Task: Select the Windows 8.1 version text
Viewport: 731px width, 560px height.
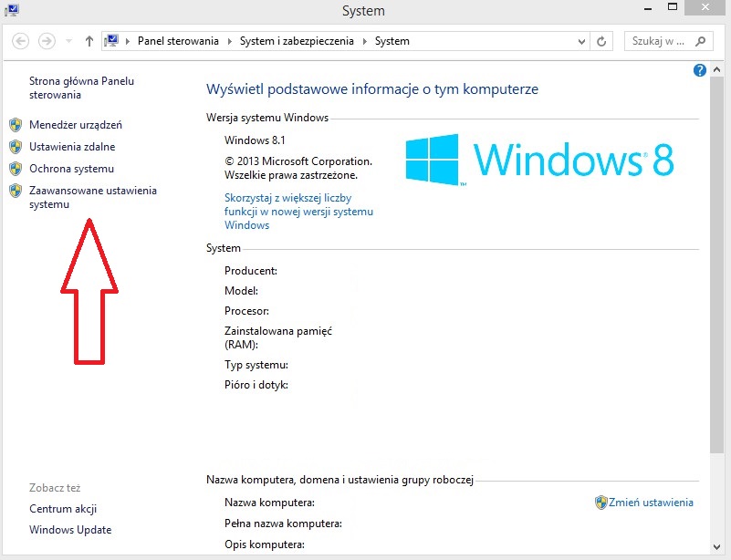Action: (x=255, y=140)
